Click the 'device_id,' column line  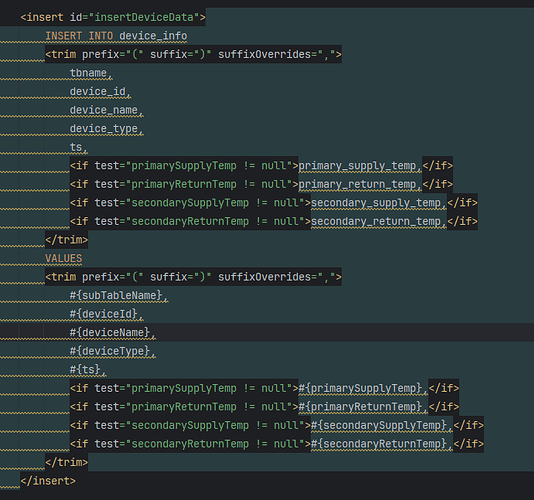pyautogui.click(x=100, y=91)
